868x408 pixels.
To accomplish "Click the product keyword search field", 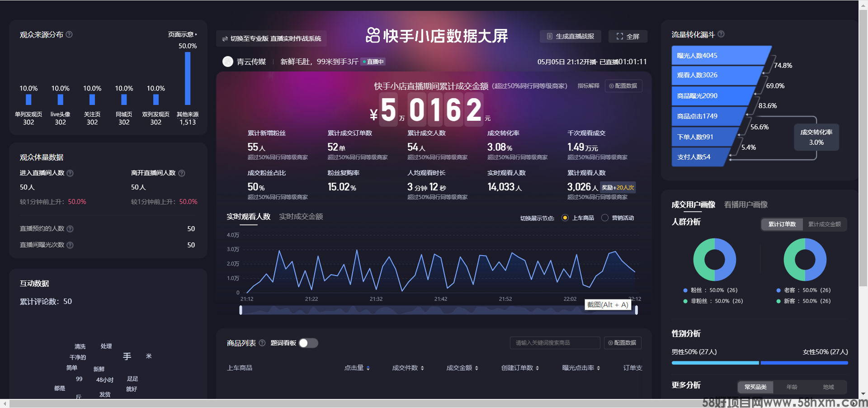I will [x=555, y=343].
